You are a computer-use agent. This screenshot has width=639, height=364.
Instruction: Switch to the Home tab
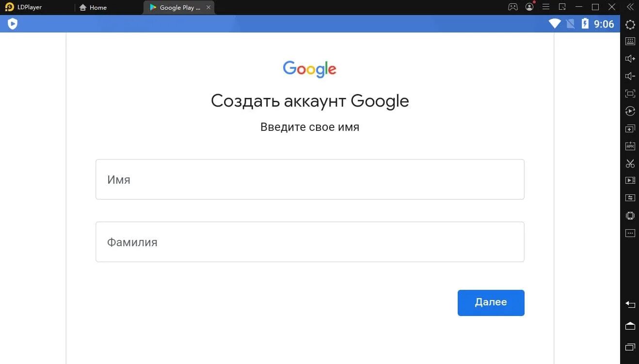click(x=93, y=7)
